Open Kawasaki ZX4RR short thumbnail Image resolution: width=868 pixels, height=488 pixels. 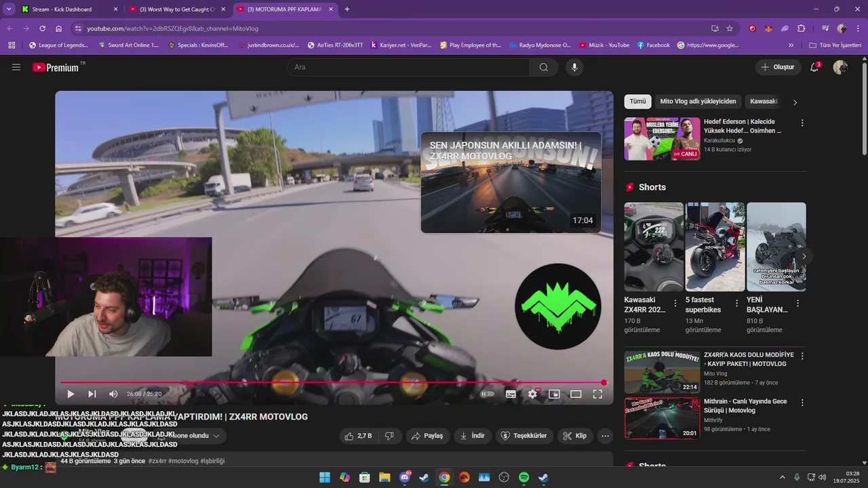654,247
